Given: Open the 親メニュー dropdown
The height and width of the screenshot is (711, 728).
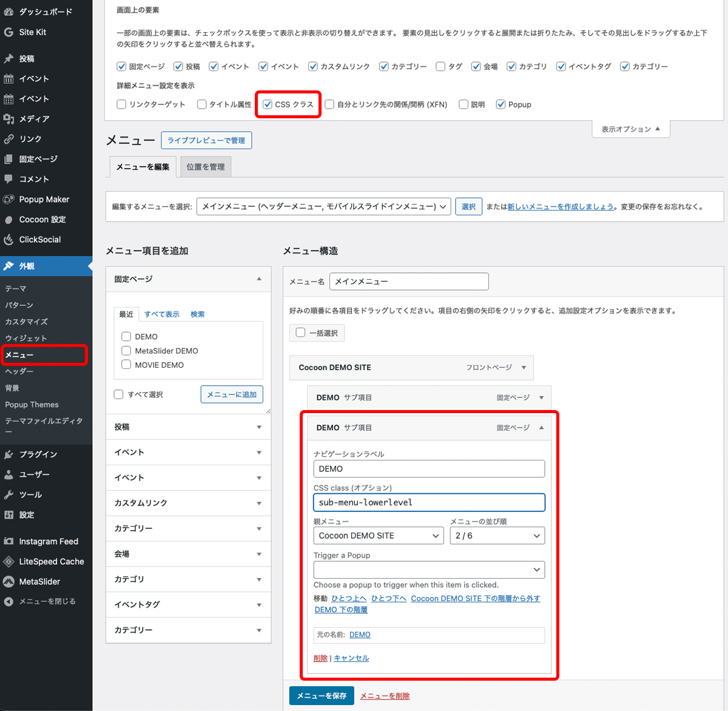Looking at the screenshot, I should coord(378,536).
